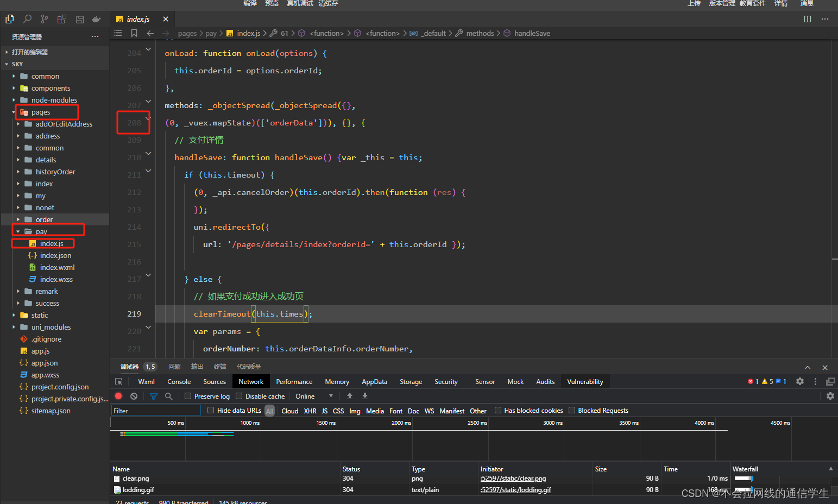Clear the network log
838x504 pixels.
(134, 396)
